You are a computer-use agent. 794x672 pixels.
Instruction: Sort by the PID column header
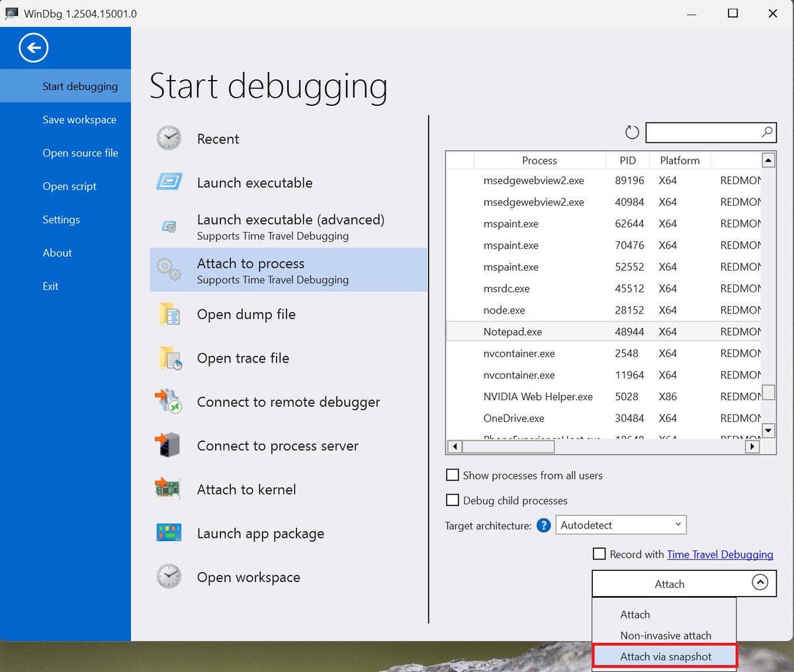point(627,160)
